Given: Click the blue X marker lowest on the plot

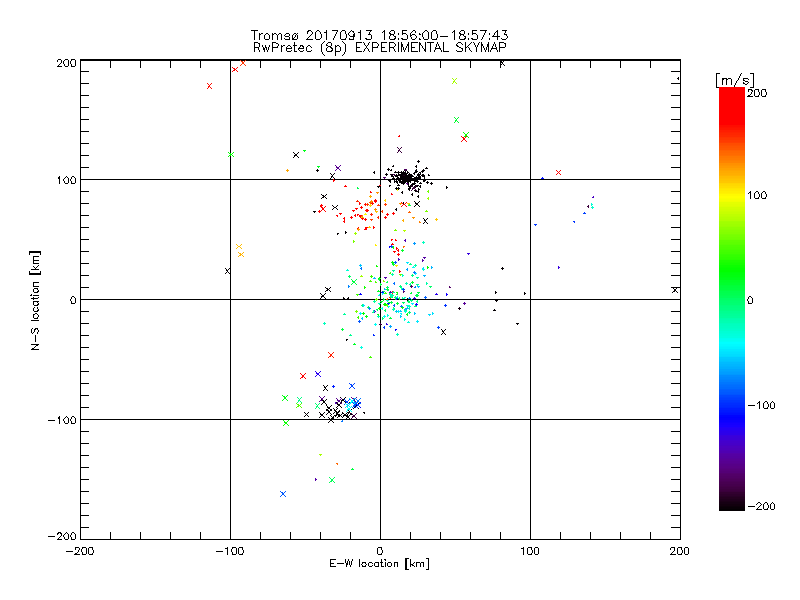Looking at the screenshot, I should coord(283,494).
